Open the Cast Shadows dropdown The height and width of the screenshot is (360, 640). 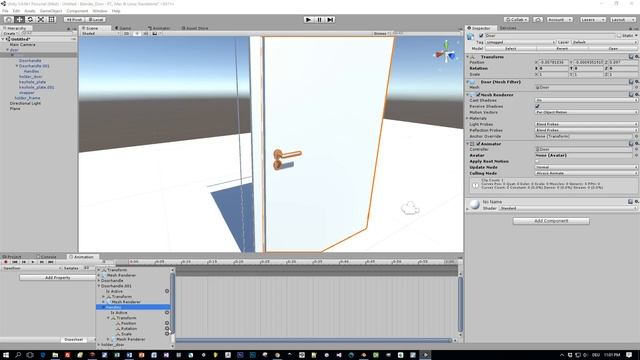[x=586, y=100]
